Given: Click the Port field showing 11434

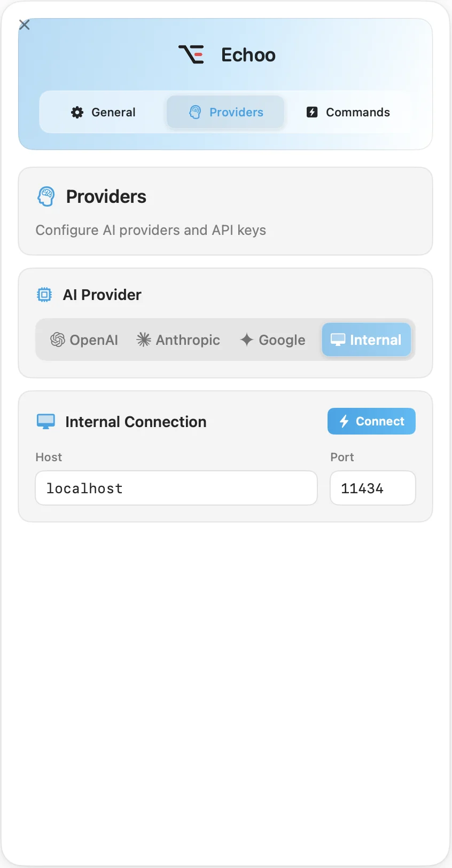Looking at the screenshot, I should coord(373,488).
